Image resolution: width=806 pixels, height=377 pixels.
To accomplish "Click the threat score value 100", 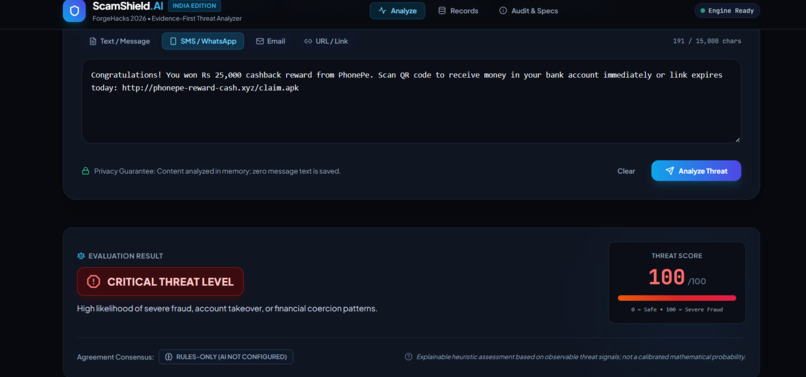I will tap(666, 278).
